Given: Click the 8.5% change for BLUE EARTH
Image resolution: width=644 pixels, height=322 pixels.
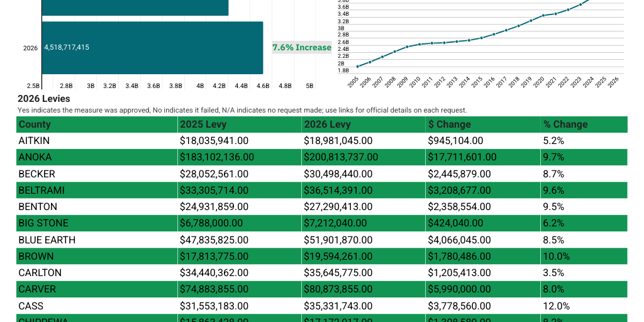Looking at the screenshot, I should [x=584, y=240].
